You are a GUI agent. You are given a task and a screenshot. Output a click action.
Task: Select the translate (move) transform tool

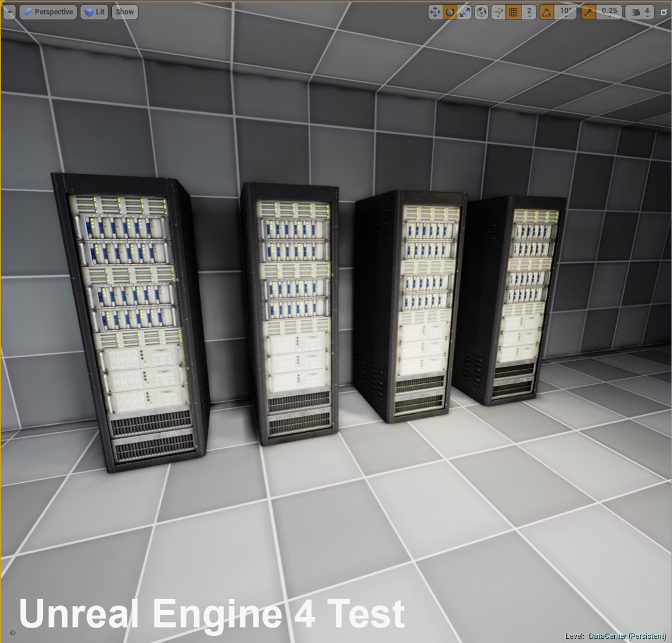pyautogui.click(x=435, y=12)
